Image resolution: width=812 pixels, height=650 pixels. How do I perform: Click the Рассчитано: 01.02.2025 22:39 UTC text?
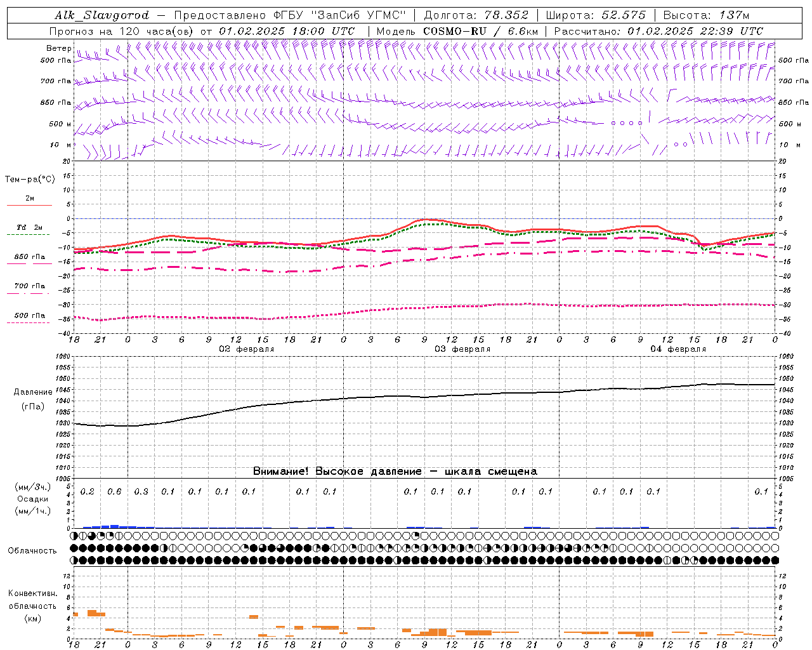click(x=658, y=31)
